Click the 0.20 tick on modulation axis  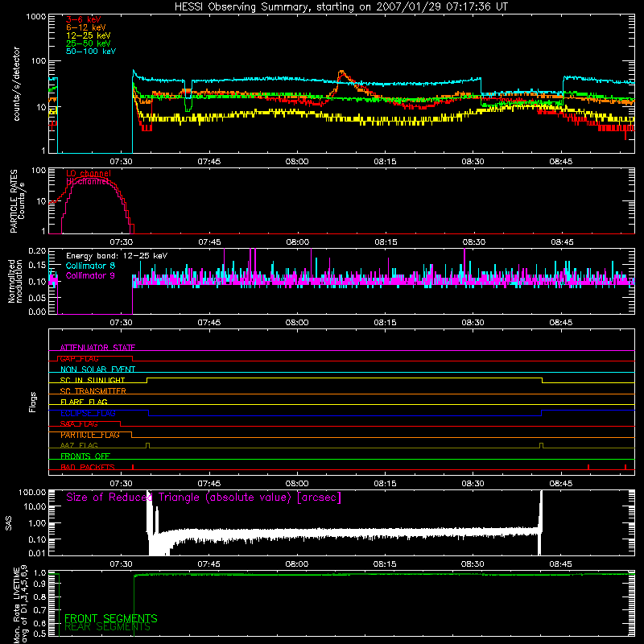[x=37, y=250]
